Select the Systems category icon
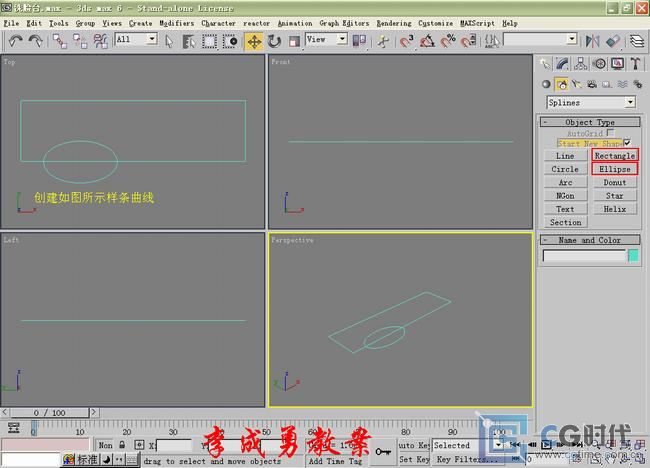The image size is (650, 468). click(638, 85)
